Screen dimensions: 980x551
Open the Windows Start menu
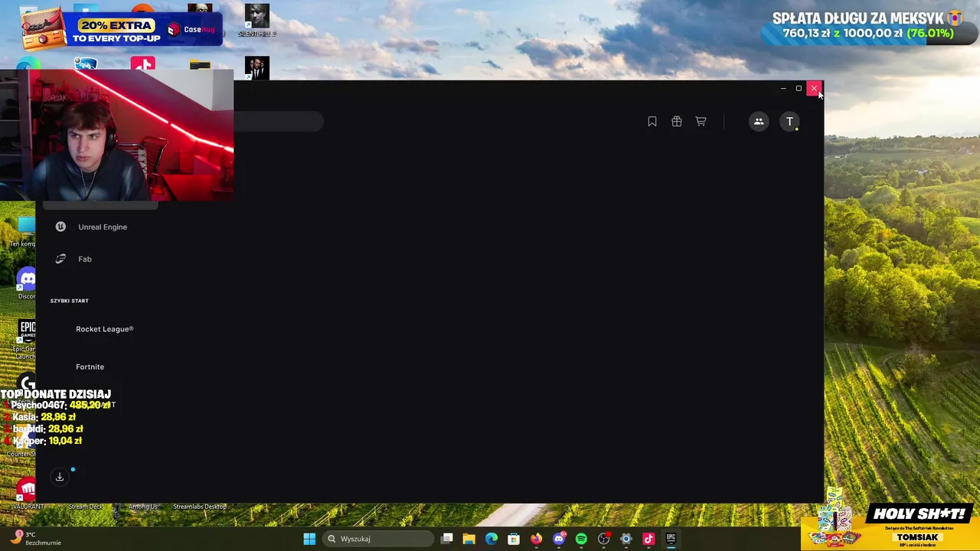pyautogui.click(x=309, y=539)
